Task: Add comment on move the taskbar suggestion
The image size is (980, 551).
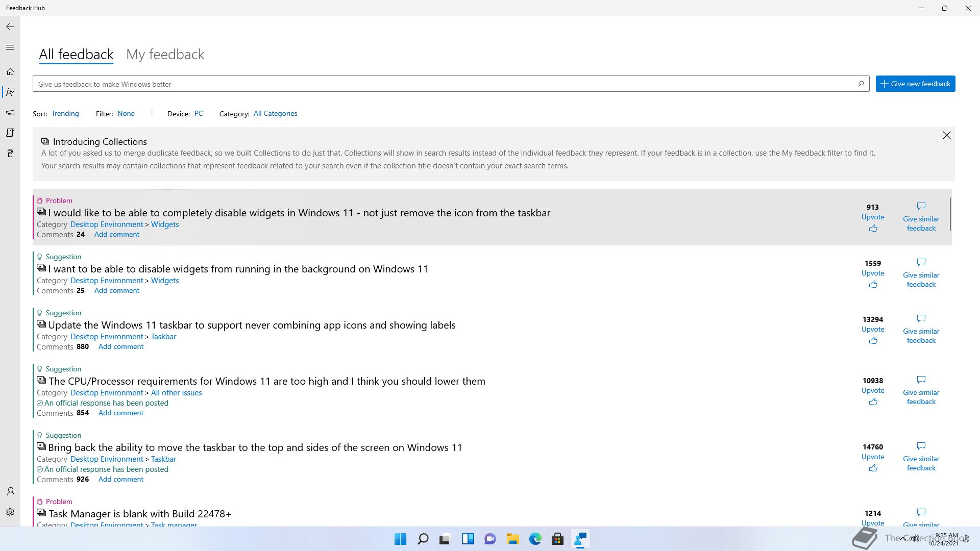Action: pyautogui.click(x=120, y=479)
